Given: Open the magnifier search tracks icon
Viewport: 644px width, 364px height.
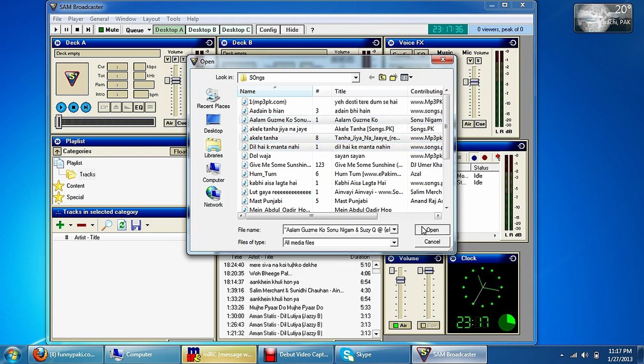Looking at the screenshot, I should 108,225.
